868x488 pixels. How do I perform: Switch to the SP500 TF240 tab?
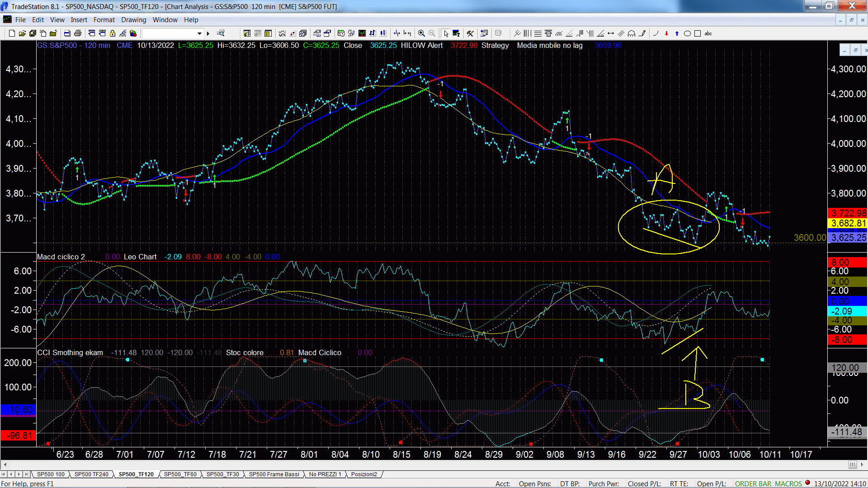coord(91,474)
